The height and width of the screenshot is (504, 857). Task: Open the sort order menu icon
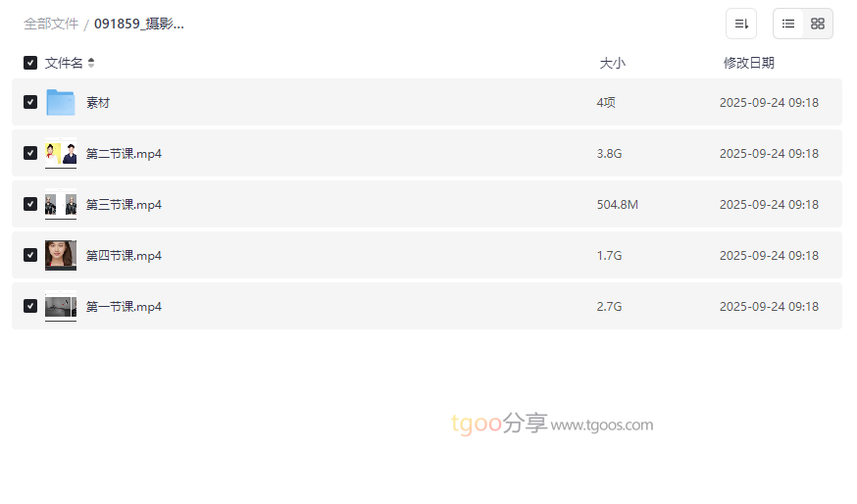741,24
